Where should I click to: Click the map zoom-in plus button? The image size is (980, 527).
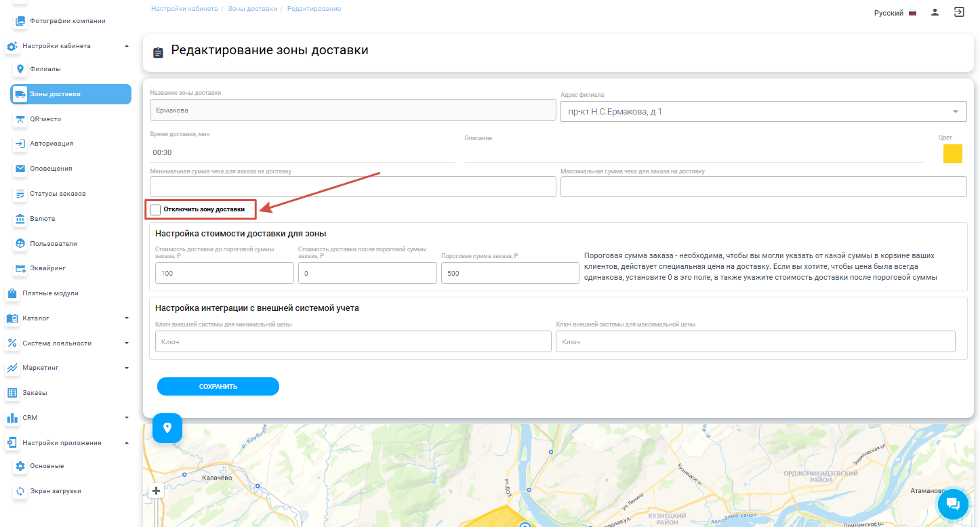point(157,491)
